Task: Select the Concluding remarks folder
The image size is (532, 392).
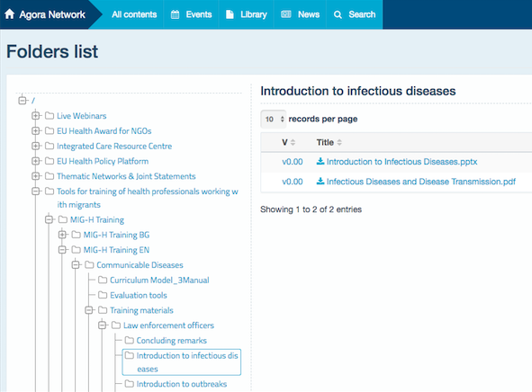Action: click(x=171, y=341)
